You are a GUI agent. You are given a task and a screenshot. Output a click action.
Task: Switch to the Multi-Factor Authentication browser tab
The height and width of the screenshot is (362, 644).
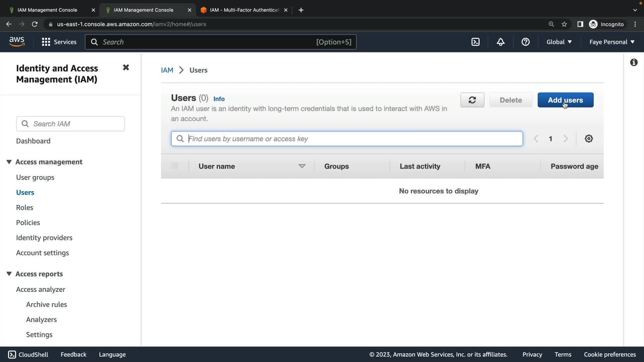coord(244,10)
